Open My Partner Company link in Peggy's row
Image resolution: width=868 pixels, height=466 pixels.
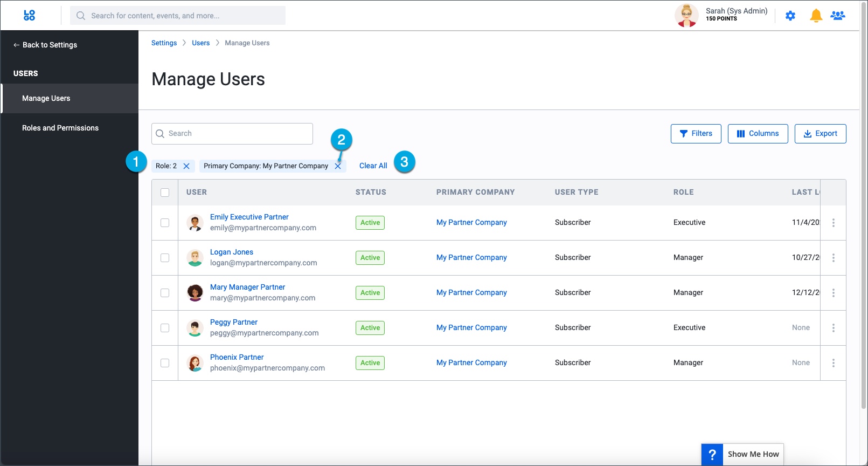click(471, 327)
